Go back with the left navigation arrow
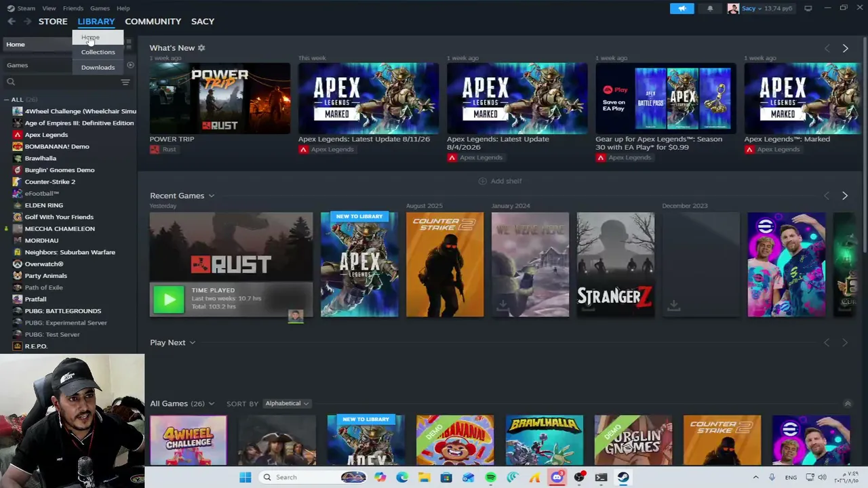The width and height of the screenshot is (868, 488). pyautogui.click(x=12, y=22)
